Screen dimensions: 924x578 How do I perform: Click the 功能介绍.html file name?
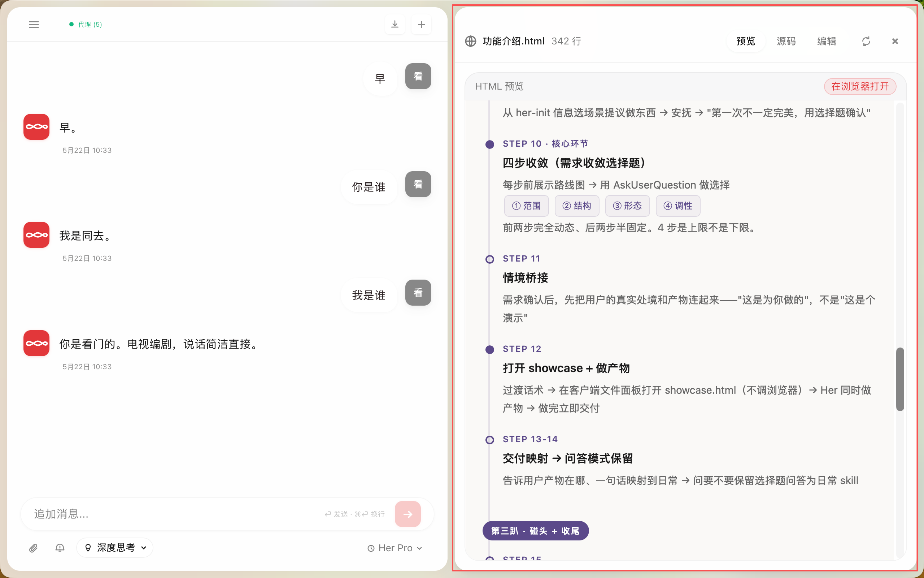pyautogui.click(x=513, y=41)
